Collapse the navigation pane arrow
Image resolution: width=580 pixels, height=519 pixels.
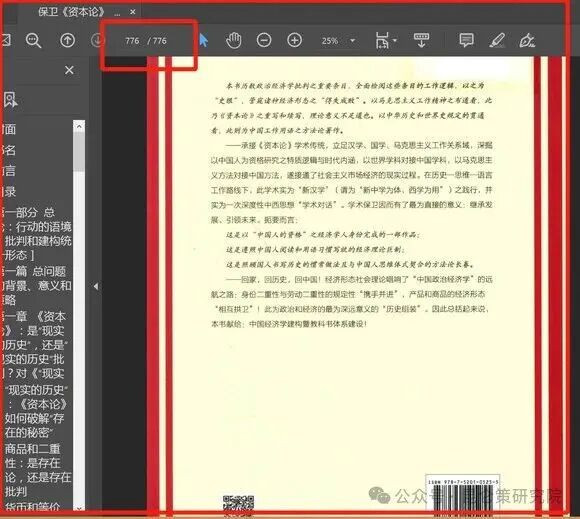coord(95,286)
